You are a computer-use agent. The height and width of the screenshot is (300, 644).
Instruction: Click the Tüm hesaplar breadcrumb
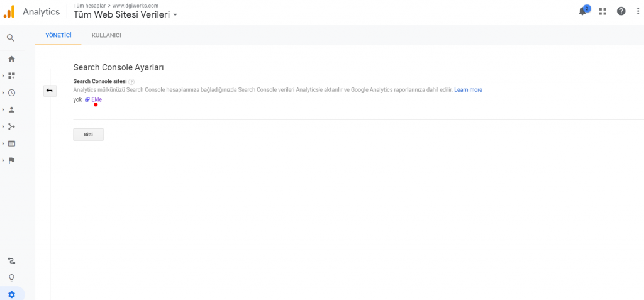pos(89,5)
